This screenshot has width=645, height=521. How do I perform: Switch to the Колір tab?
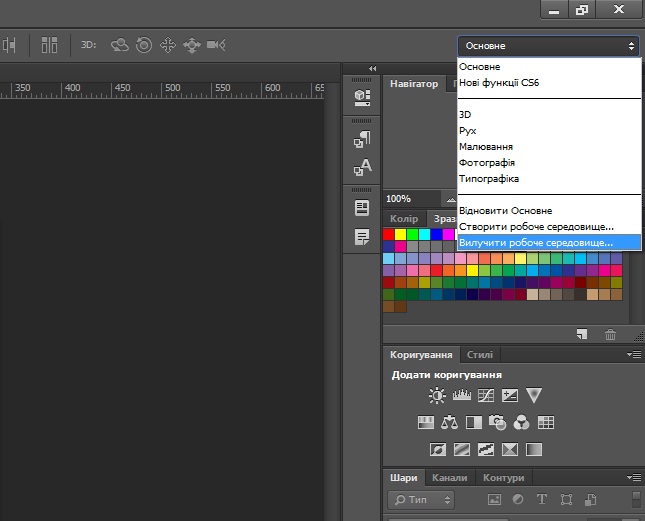tap(404, 219)
